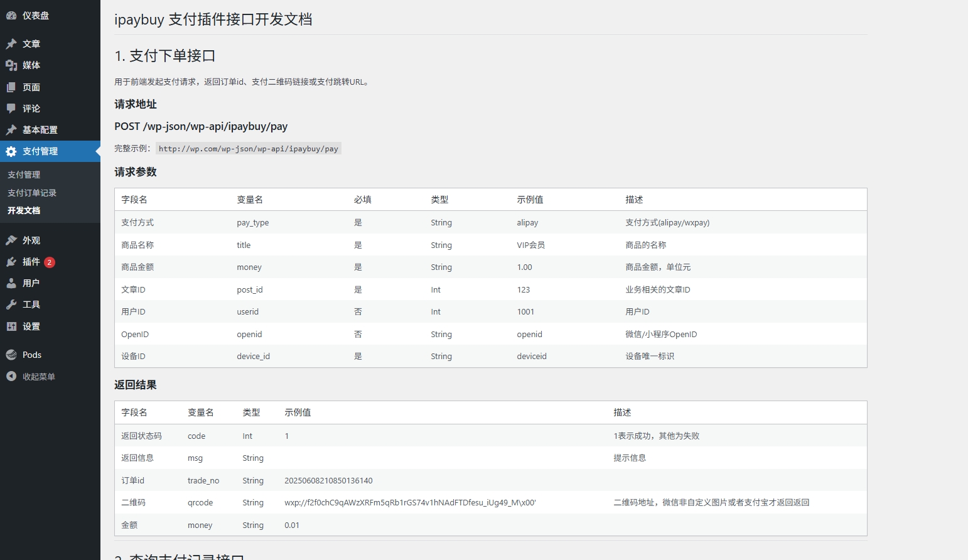Click the Dashboard gauge icon
The image size is (968, 560).
coord(11,16)
